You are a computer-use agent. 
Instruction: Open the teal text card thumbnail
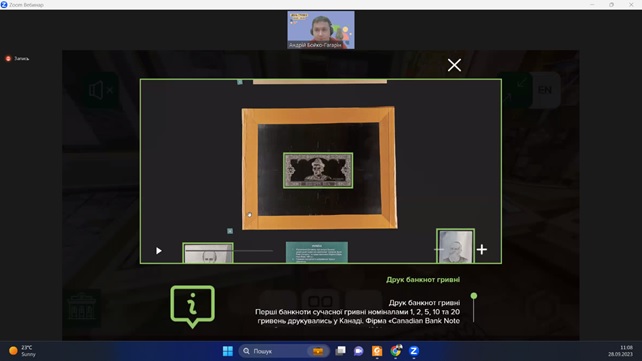click(x=316, y=252)
